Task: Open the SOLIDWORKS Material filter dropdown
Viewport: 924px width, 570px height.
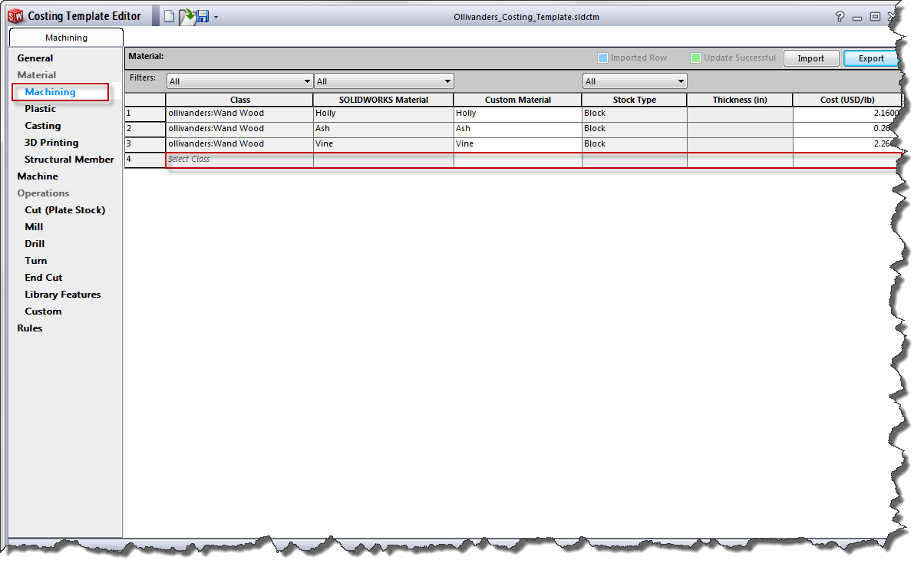Action: (384, 81)
